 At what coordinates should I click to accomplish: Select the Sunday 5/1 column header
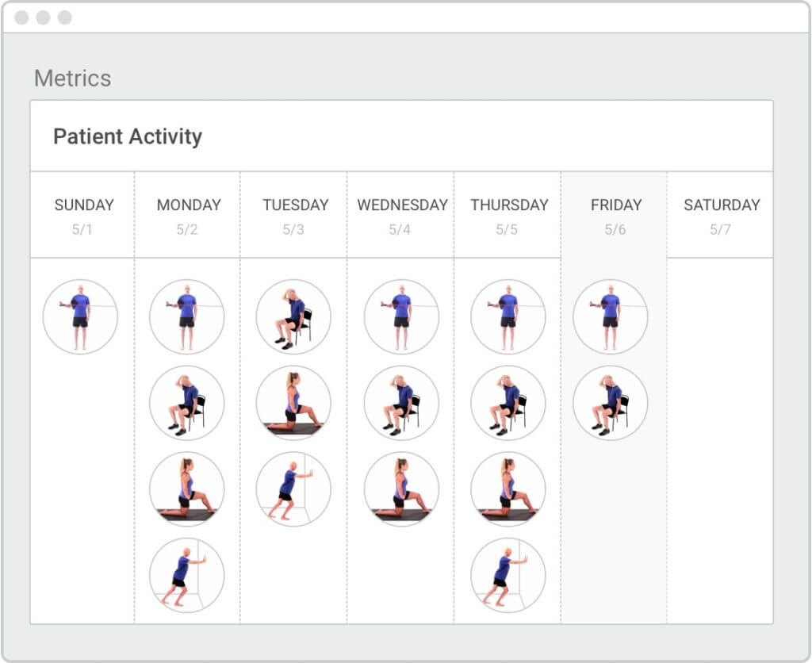pyautogui.click(x=84, y=215)
